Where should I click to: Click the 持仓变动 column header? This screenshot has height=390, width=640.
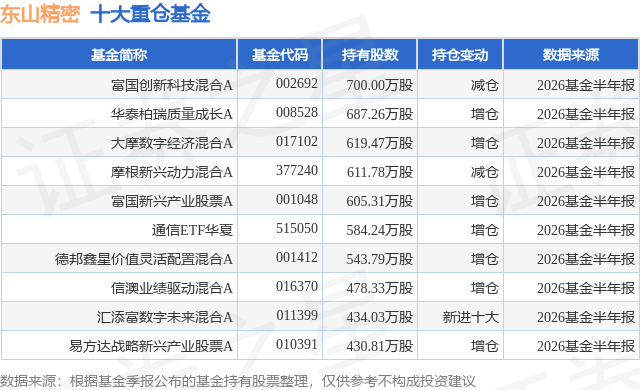(x=460, y=55)
